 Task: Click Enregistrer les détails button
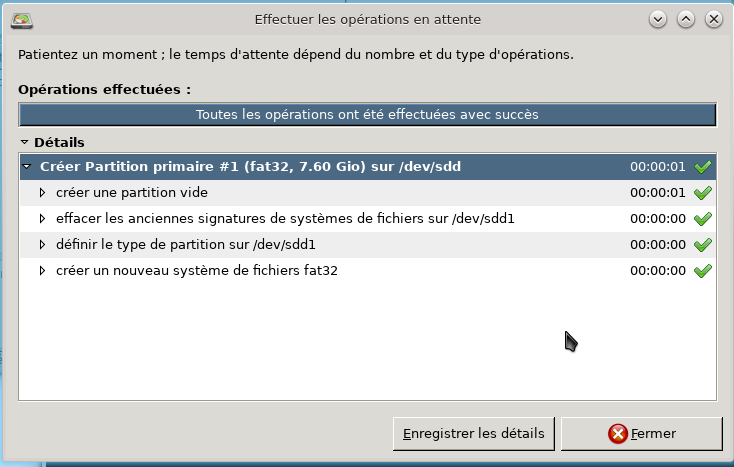tap(473, 434)
